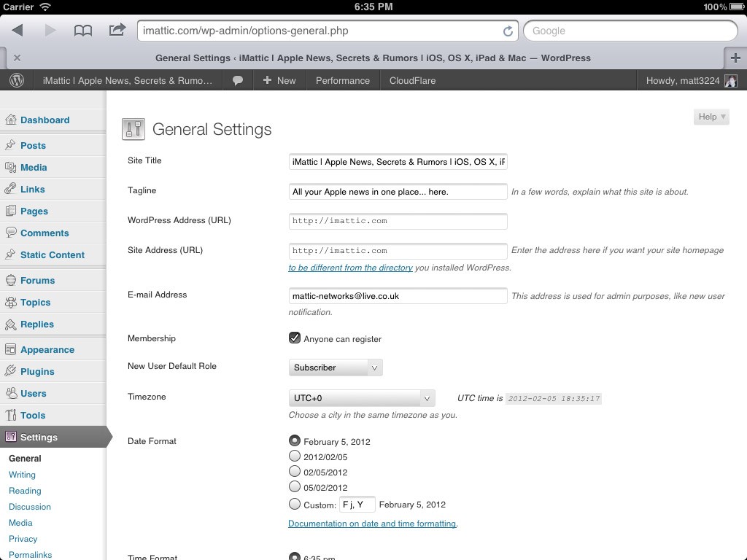Reload the page with the refresh icon
Screen dimensions: 747x560
[508, 31]
